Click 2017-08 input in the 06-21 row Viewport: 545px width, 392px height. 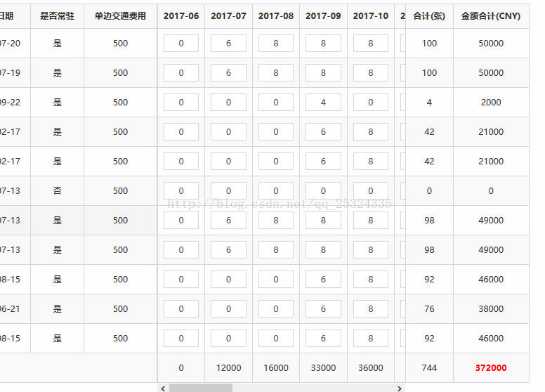click(275, 309)
